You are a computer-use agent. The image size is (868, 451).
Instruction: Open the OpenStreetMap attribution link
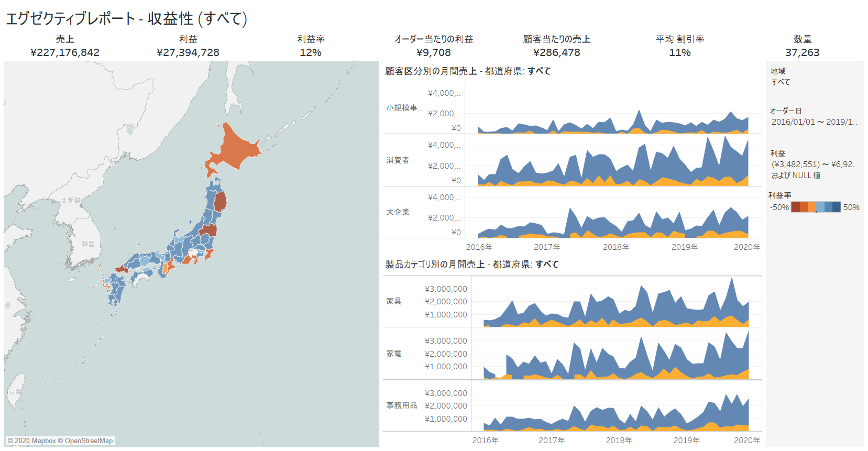click(x=89, y=441)
